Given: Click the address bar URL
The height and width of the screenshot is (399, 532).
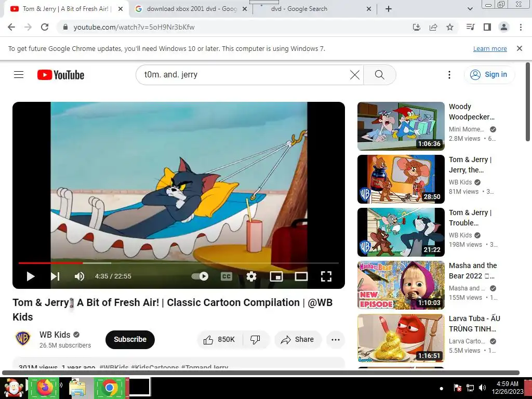Looking at the screenshot, I should 134,27.
